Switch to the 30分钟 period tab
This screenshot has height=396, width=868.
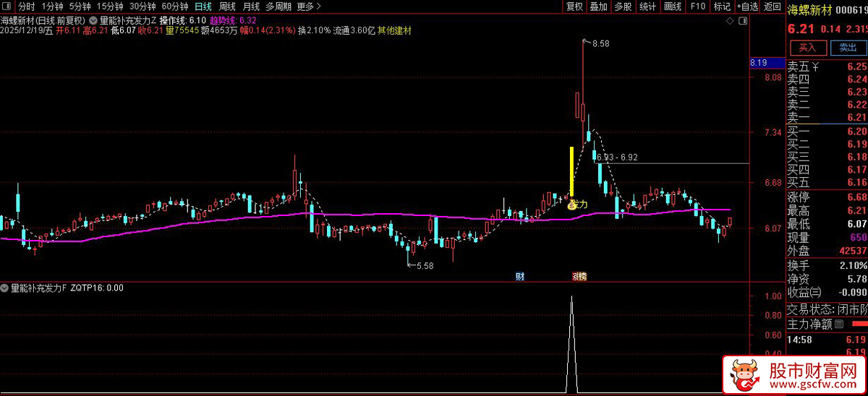(x=142, y=7)
